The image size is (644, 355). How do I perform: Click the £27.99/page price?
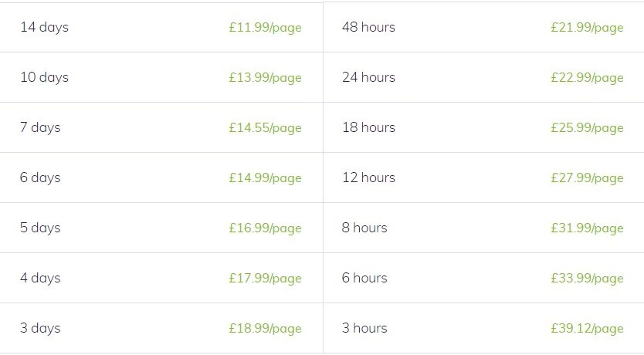588,177
